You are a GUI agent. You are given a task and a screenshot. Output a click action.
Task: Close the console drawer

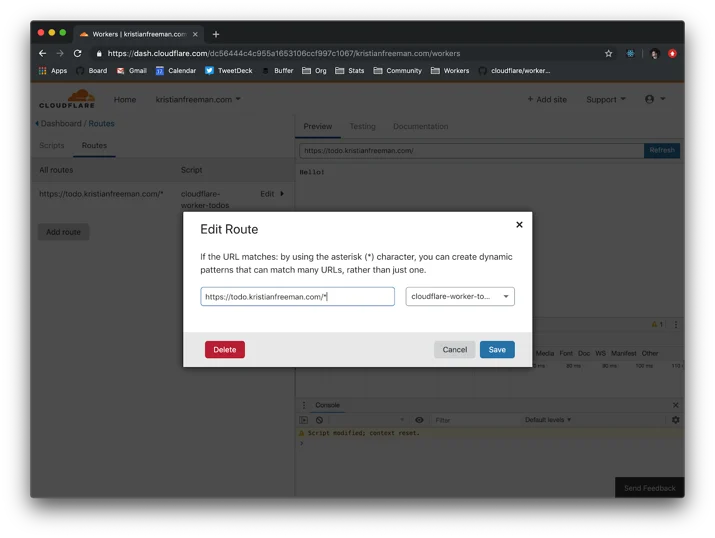point(675,405)
